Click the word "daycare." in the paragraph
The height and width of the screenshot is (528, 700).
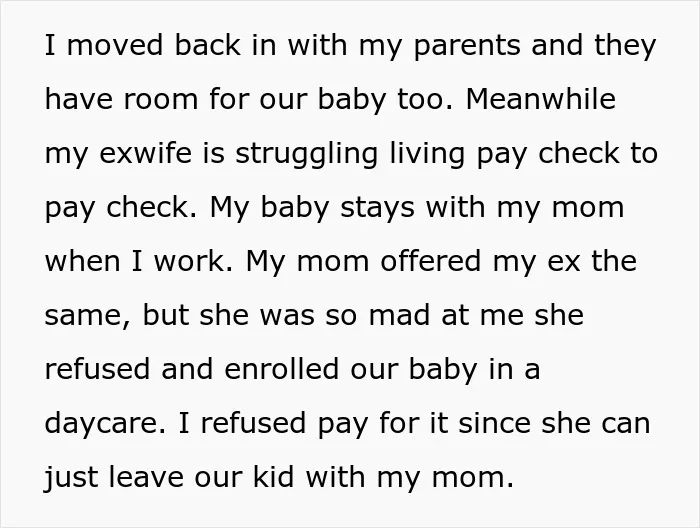(104, 425)
